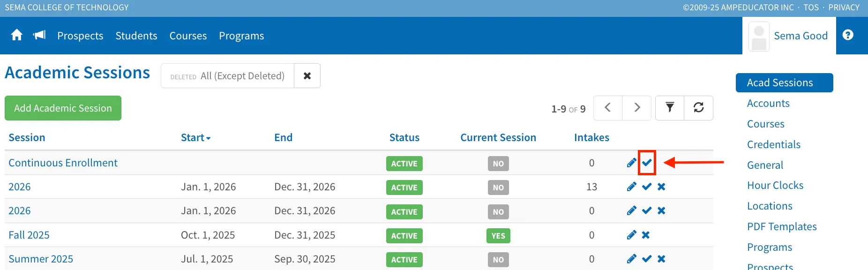Delete the 2026 session with 13 intakes

[x=661, y=187]
